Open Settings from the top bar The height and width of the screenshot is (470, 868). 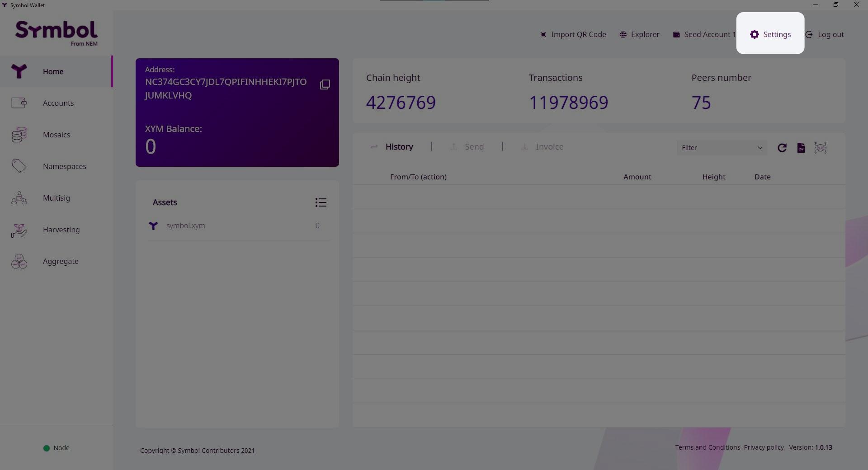pos(770,34)
